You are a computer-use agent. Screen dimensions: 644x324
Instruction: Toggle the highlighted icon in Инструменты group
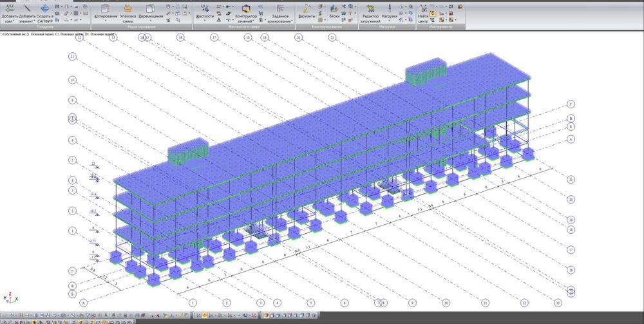pos(433,12)
